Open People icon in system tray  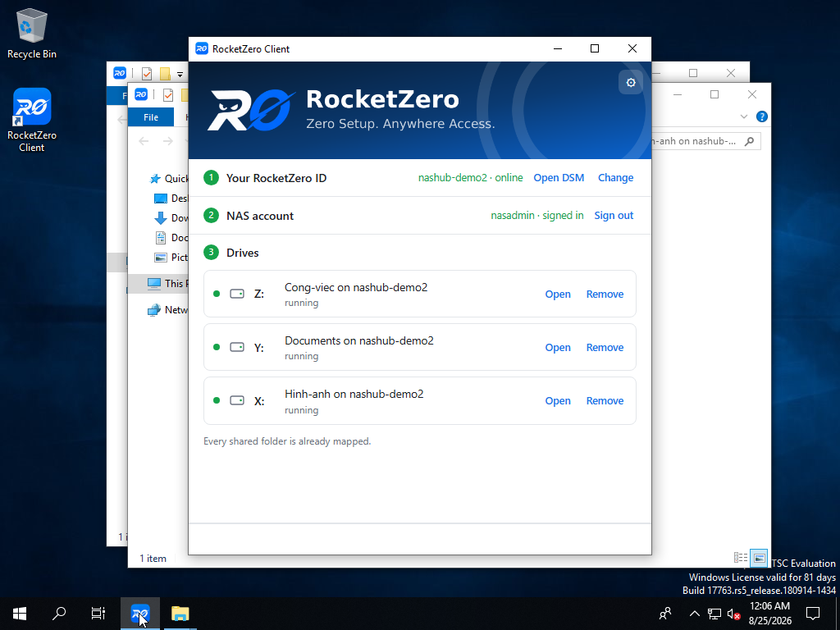[664, 614]
